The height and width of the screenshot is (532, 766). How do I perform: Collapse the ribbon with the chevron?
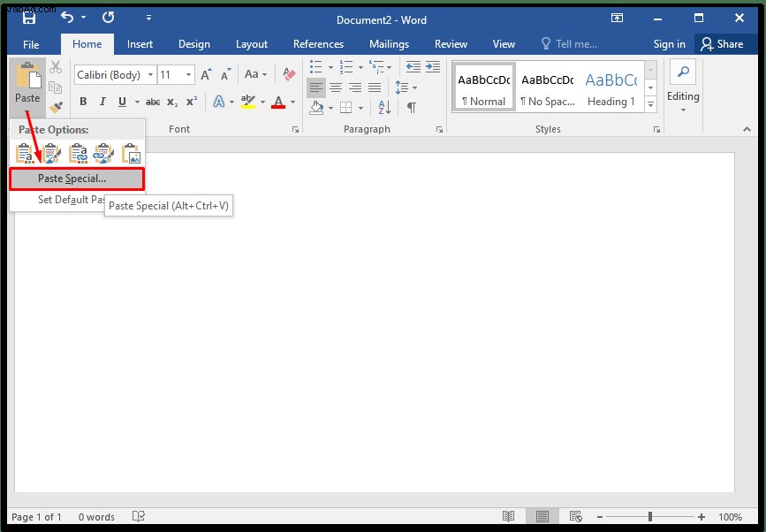[x=747, y=129]
